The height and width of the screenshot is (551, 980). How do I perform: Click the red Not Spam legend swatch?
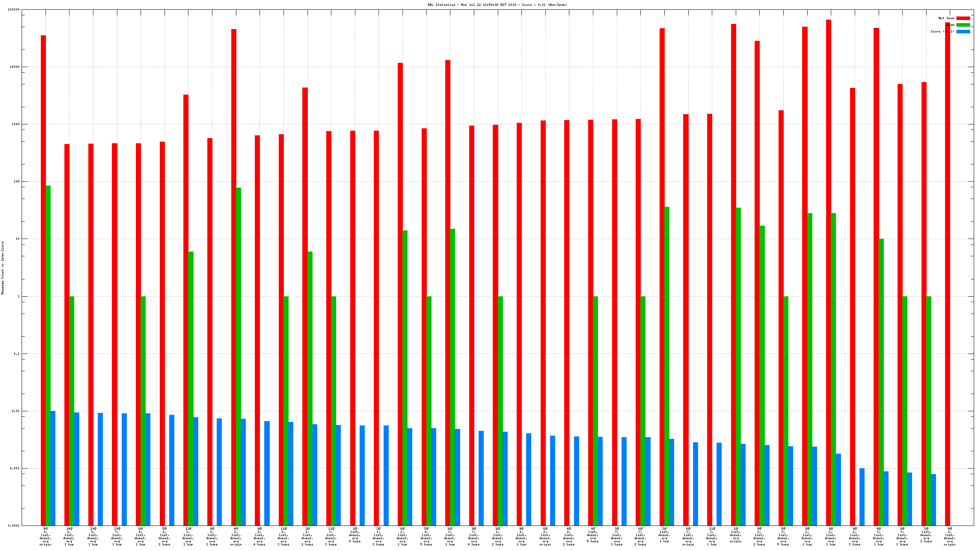click(x=963, y=18)
